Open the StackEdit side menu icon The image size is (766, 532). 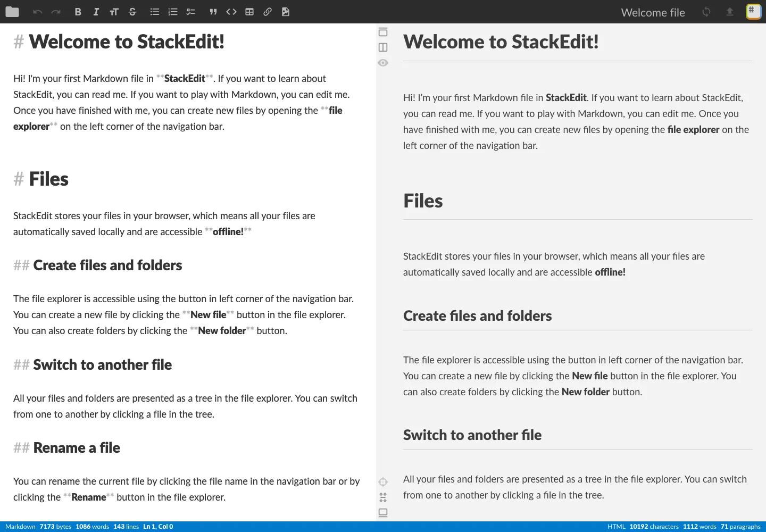(754, 12)
